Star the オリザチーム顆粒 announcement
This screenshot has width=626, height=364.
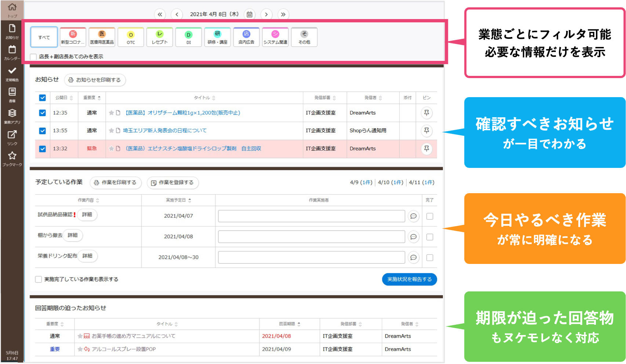pyautogui.click(x=111, y=113)
